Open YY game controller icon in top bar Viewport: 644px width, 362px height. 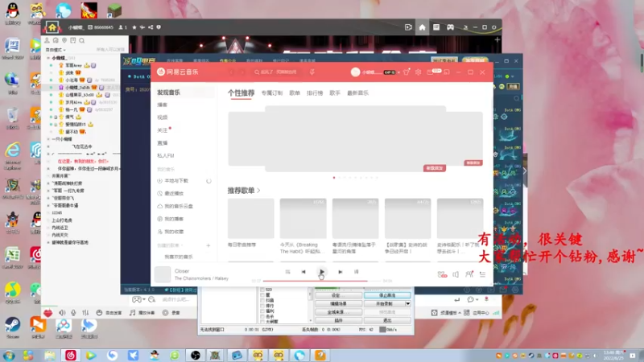[x=451, y=27]
